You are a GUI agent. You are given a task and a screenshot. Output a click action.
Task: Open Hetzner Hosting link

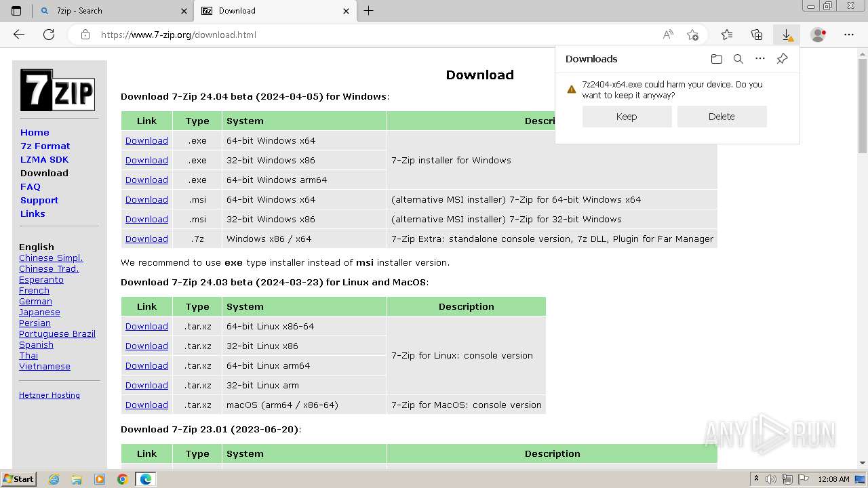(50, 395)
